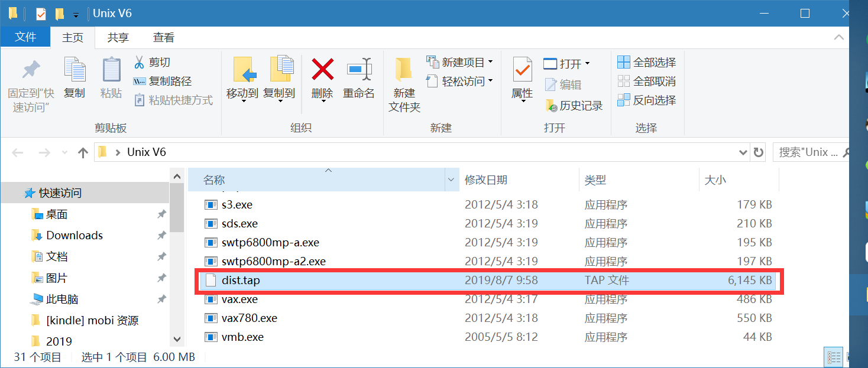
Task: Click the 重命名 (Rename) icon
Action: (358, 77)
